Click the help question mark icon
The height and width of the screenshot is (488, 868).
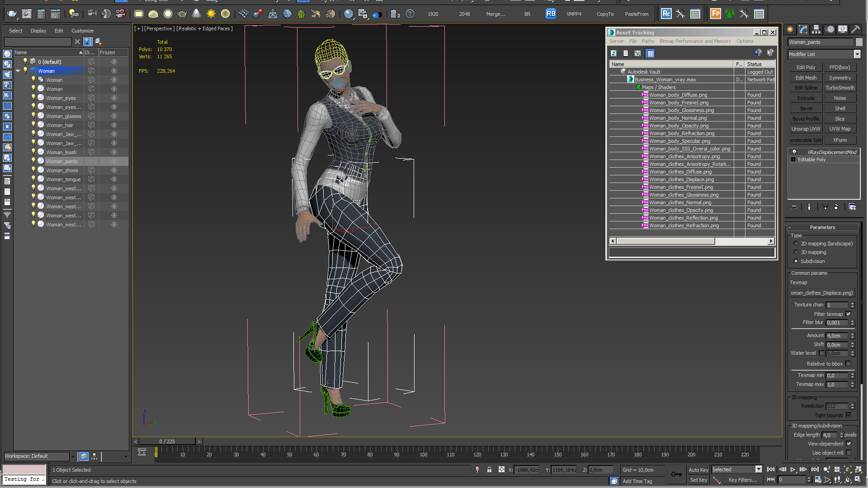(410, 14)
